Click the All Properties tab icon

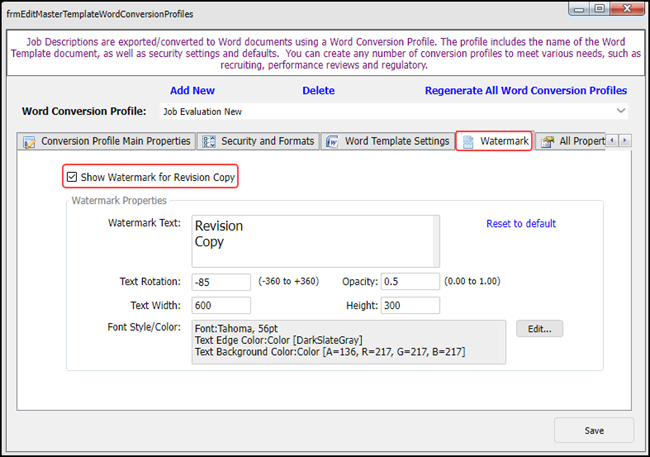547,142
